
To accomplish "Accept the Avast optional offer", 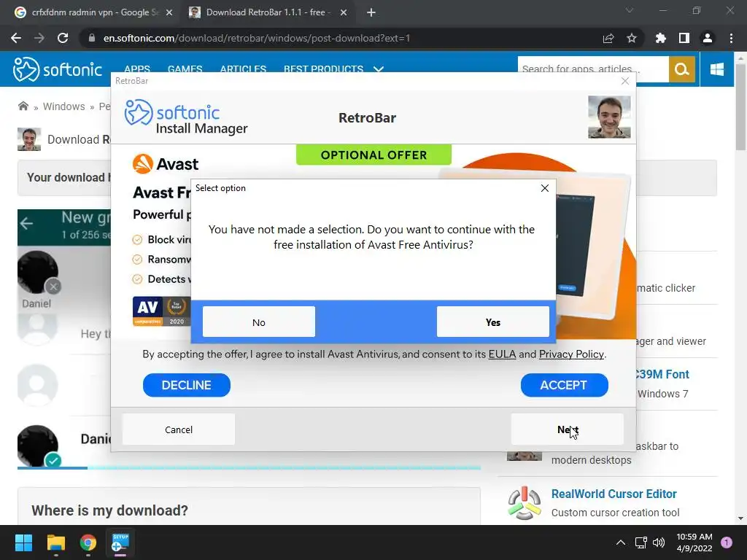I will 564,385.
